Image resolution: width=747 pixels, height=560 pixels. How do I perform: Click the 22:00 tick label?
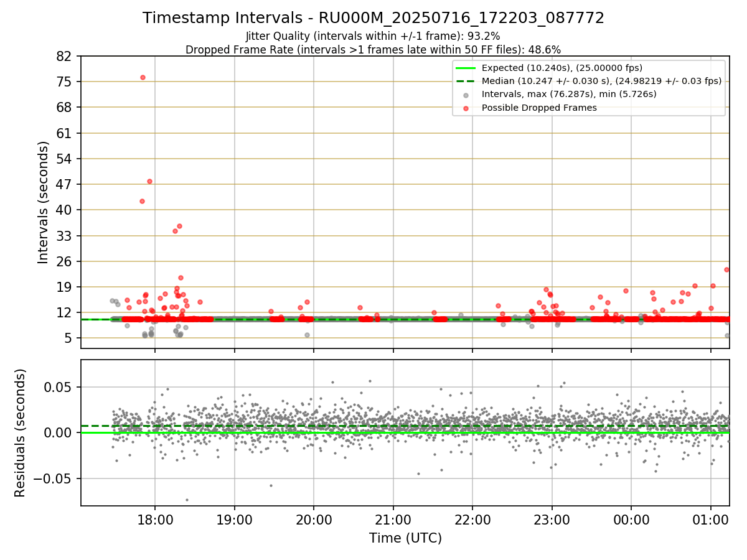(x=472, y=520)
